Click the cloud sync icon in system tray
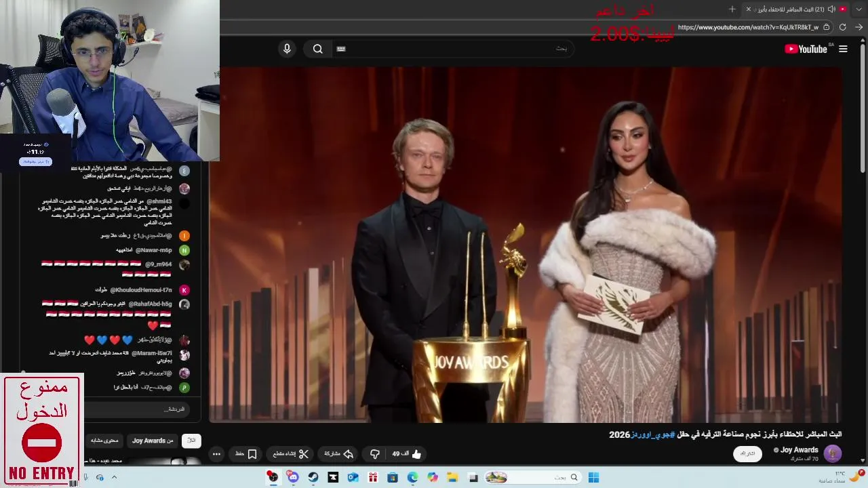The image size is (868, 488). 100,478
